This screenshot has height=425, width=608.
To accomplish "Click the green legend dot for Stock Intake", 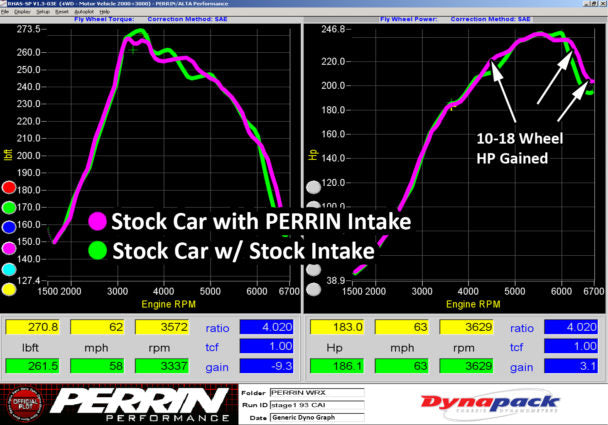I will pyautogui.click(x=97, y=249).
